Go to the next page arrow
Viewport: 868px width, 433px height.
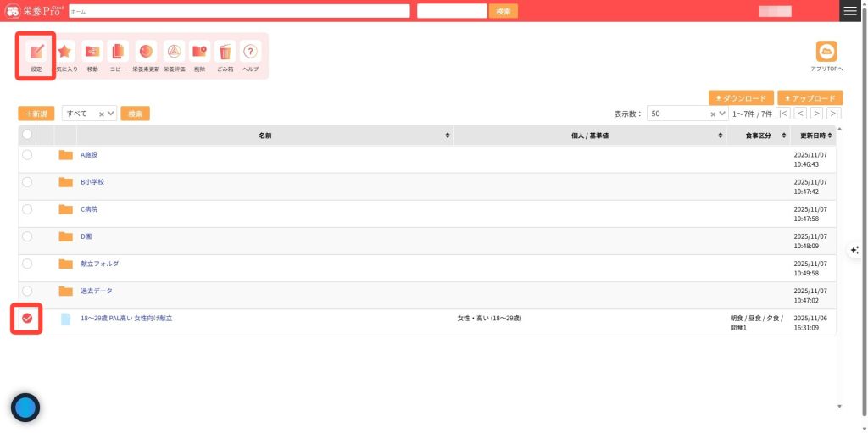pos(816,114)
